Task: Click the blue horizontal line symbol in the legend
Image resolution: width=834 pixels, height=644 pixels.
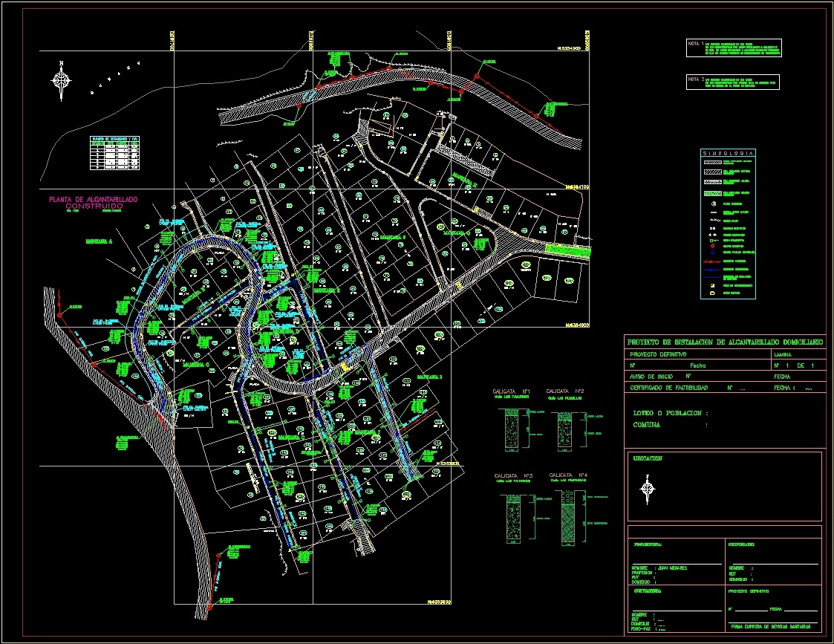Action: click(712, 276)
